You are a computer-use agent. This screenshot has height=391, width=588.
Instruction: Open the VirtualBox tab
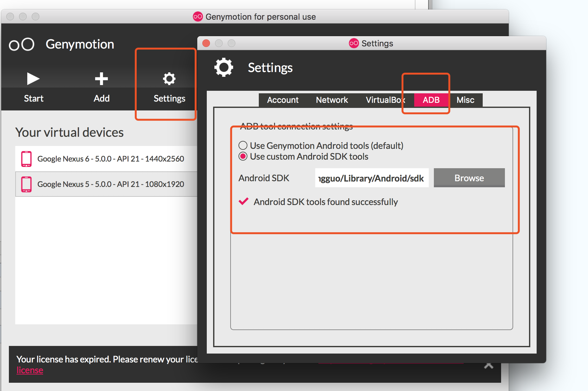[x=385, y=100]
